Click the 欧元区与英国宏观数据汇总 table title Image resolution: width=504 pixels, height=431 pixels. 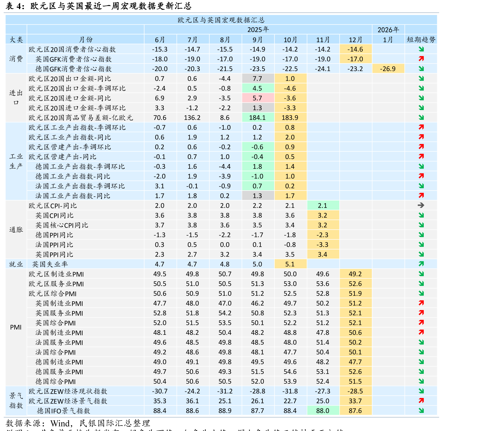click(221, 20)
